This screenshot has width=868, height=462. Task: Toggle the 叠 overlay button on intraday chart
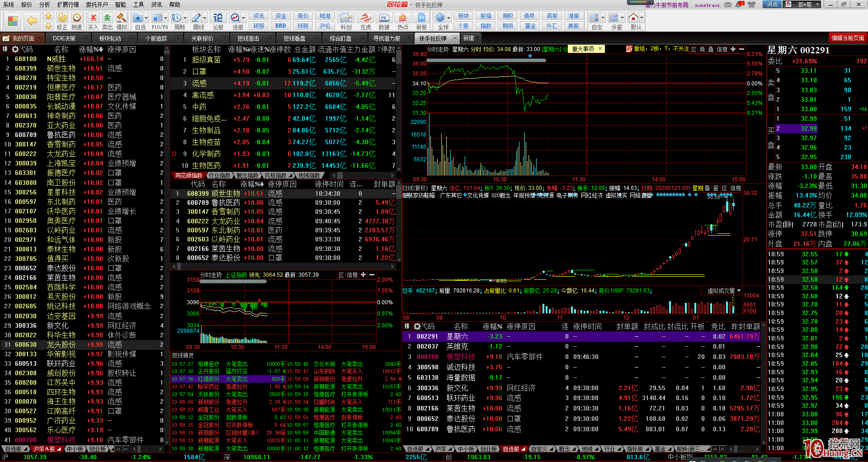(x=711, y=49)
